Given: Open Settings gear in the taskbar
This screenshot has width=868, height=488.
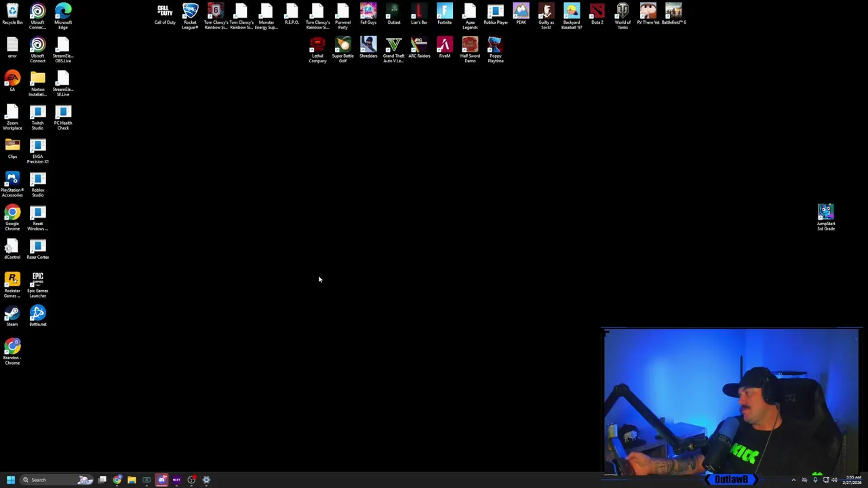Looking at the screenshot, I should (206, 480).
